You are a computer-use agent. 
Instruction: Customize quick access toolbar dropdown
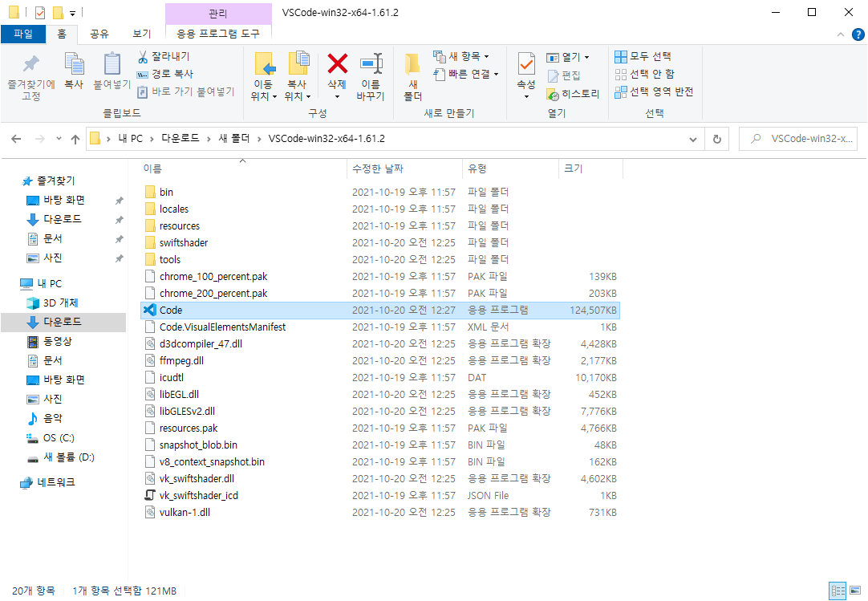[x=72, y=13]
